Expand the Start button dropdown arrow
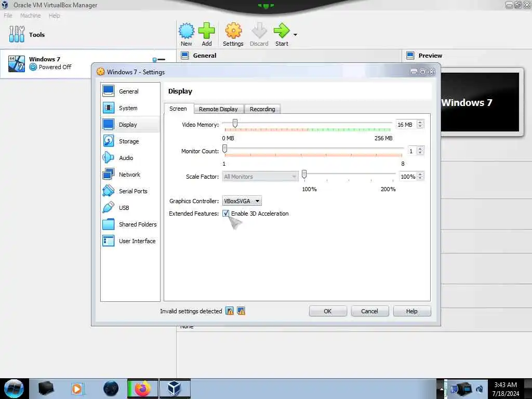Image resolution: width=532 pixels, height=399 pixels. 295,35
